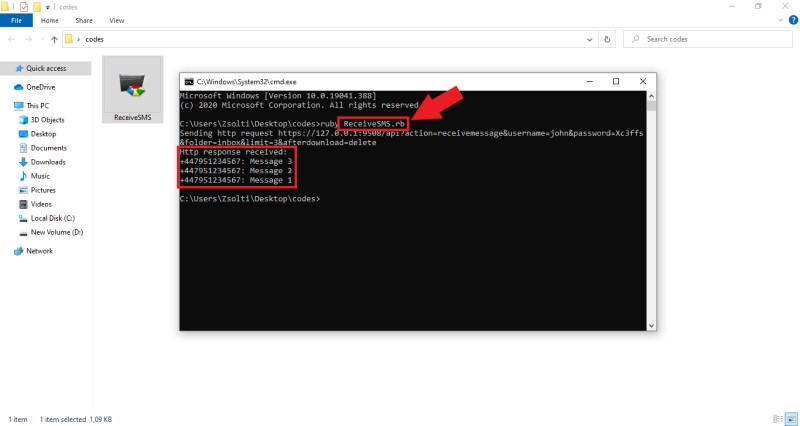Viewport: 800px width, 426px height.
Task: Minimize the cmd.exe window
Action: [x=590, y=82]
